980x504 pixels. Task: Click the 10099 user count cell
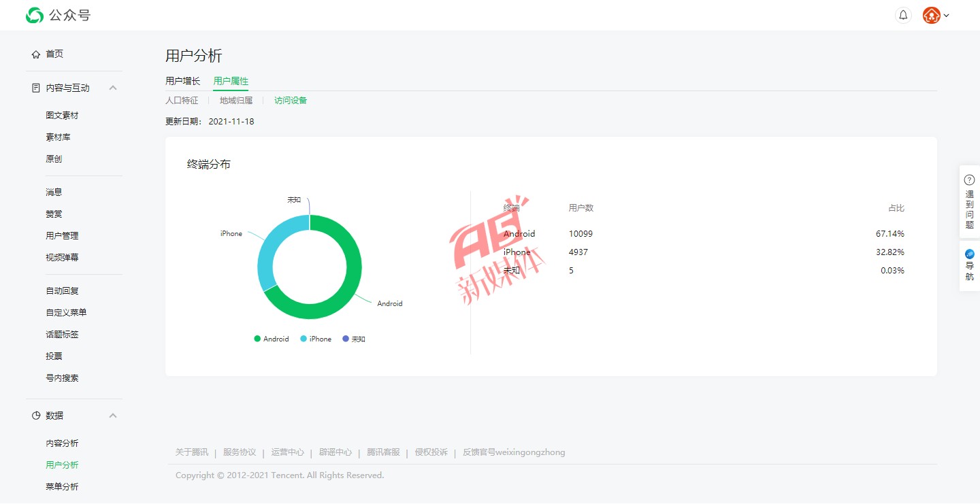(x=581, y=234)
